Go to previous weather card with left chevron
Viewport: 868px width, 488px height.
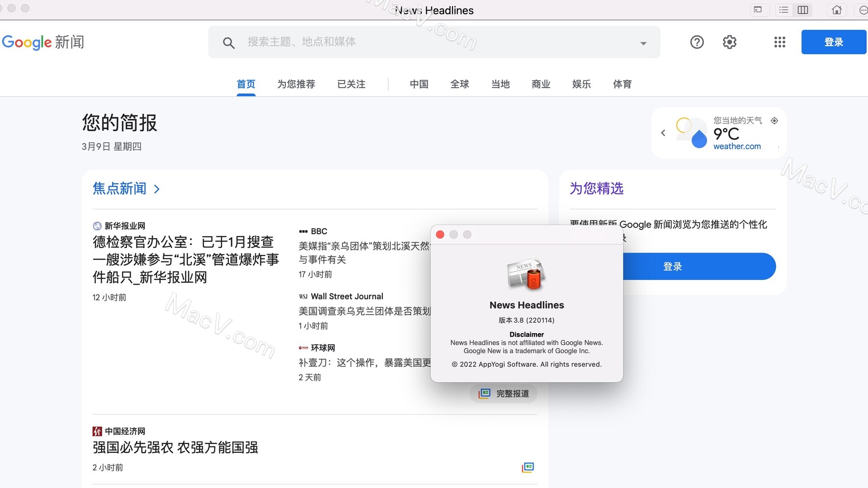coord(663,133)
